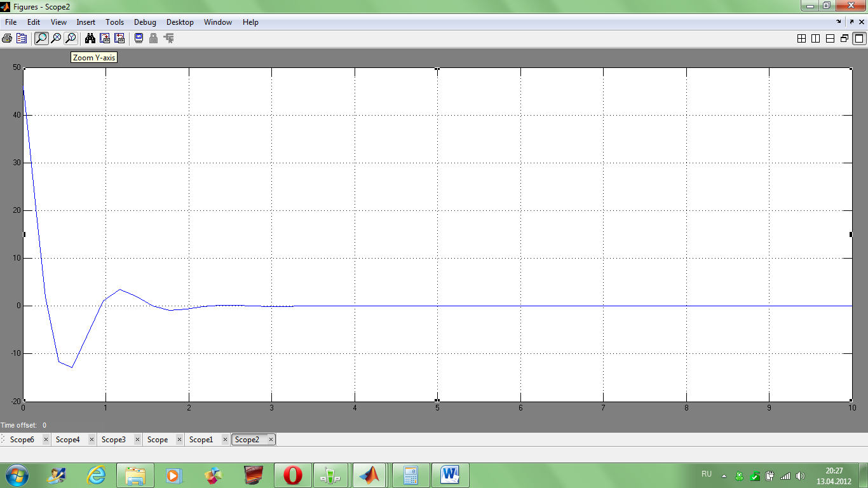Close the Scope6 tab
This screenshot has height=488, width=868.
click(46, 440)
